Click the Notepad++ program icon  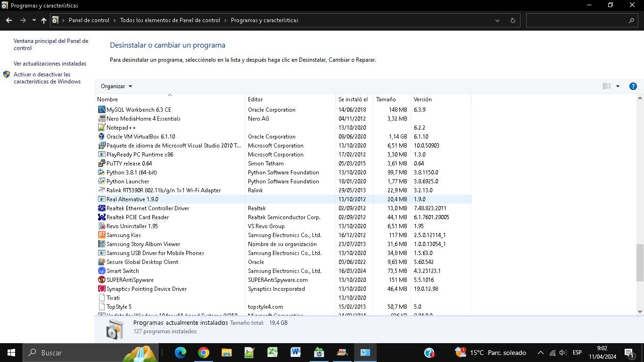coord(101,128)
